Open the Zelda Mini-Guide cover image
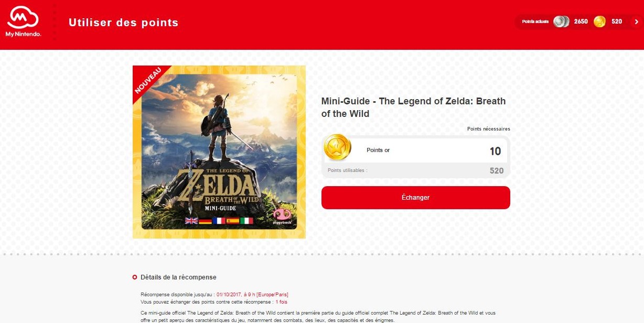The height and width of the screenshot is (323, 644). (x=219, y=152)
